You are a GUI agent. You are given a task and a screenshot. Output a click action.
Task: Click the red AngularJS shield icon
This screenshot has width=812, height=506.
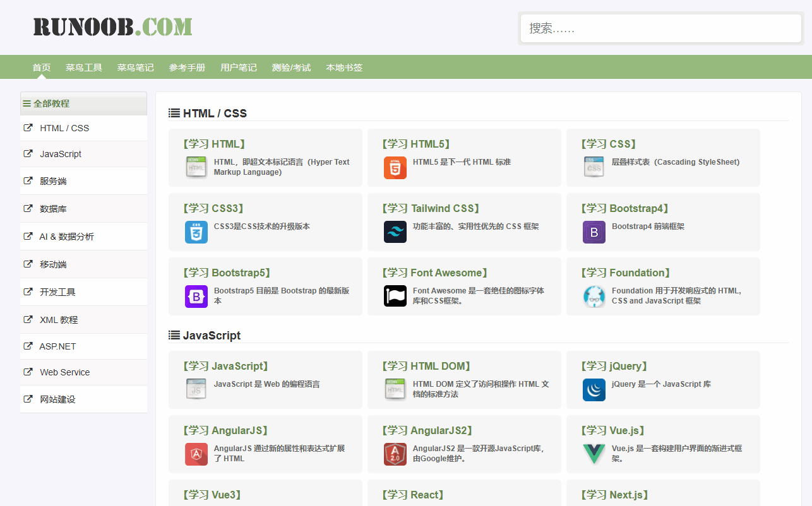click(196, 454)
